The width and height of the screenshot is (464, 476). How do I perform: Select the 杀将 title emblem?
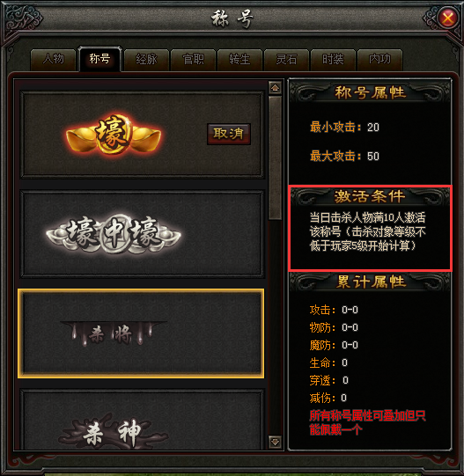(x=114, y=333)
